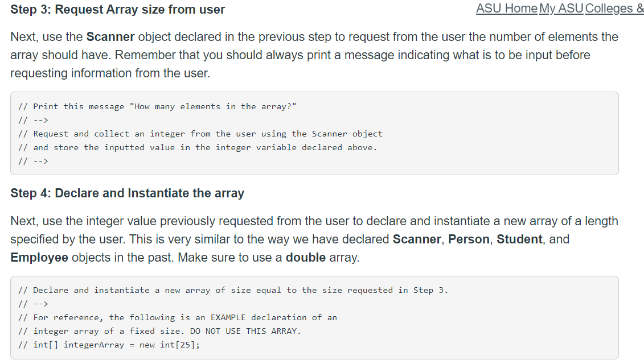Screen dimensions: 644x364
Task: Click the My ASU link
Action: [561, 9]
